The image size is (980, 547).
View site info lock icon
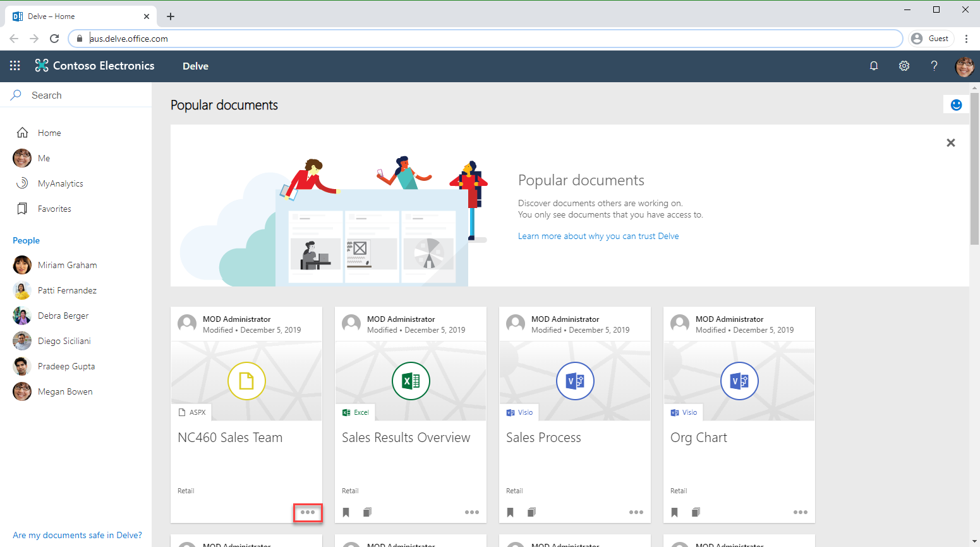79,39
